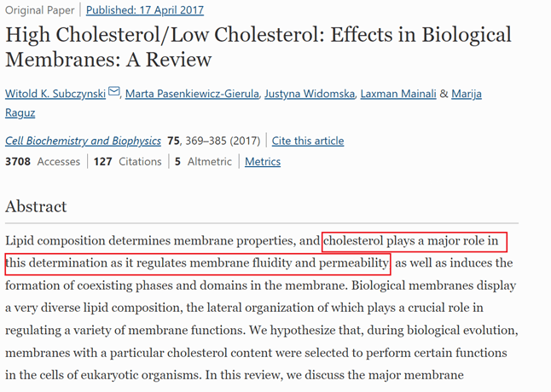Click the highlighted phrase "cholesterol plays a major role in"

tap(415, 241)
